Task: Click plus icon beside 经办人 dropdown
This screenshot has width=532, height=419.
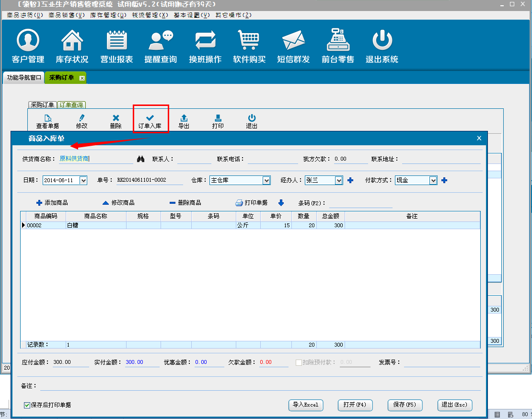Action: [x=350, y=180]
